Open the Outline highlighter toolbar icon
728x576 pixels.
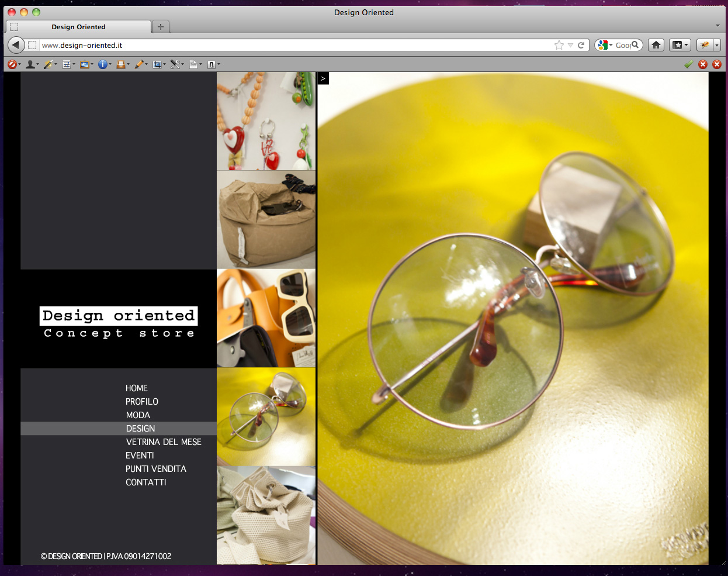tap(139, 64)
